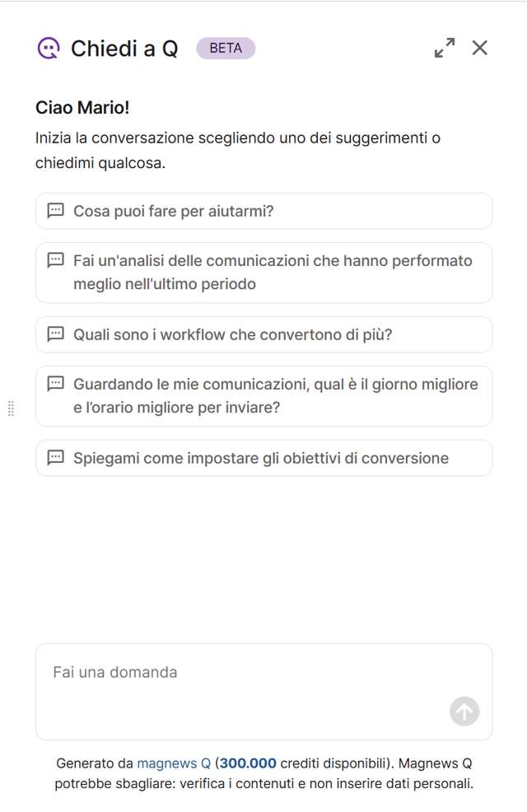Click the panel resize handle on left edge
This screenshot has height=812, width=527.
click(x=11, y=408)
